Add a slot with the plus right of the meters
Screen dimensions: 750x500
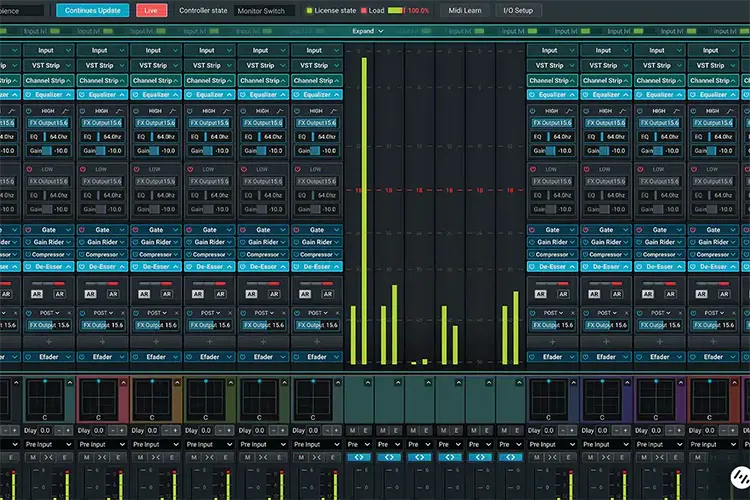[552, 342]
